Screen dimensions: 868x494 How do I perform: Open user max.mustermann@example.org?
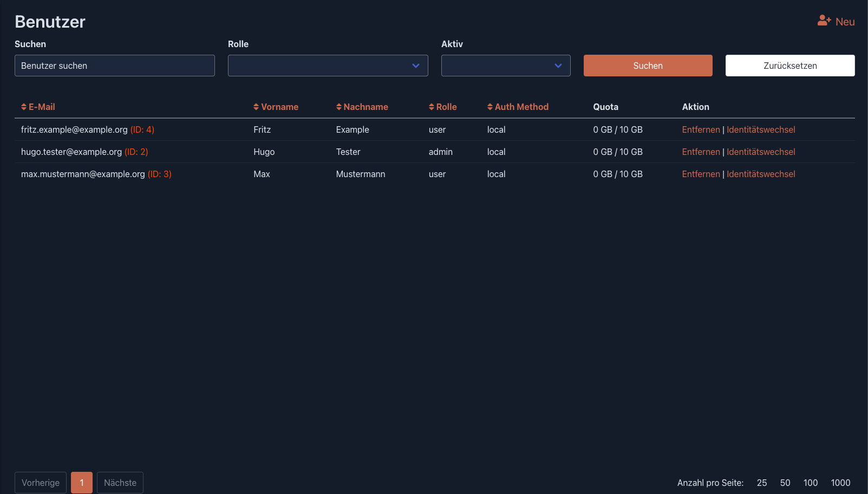click(83, 174)
